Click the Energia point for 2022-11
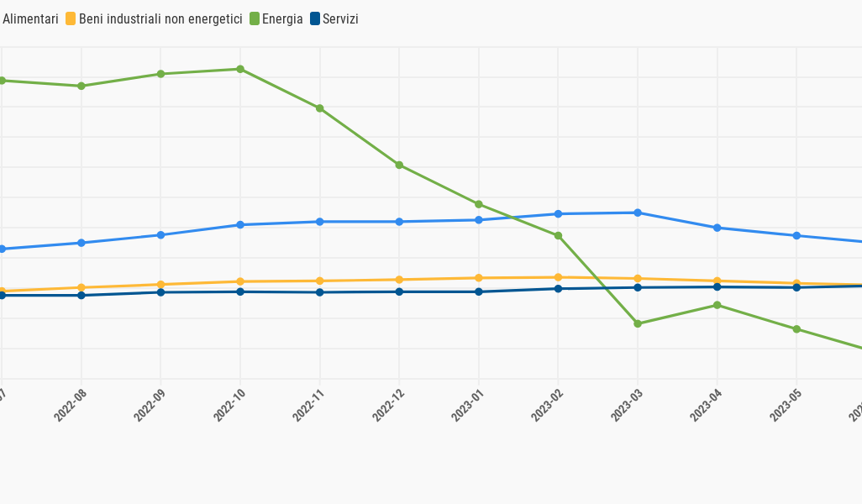This screenshot has width=862, height=504. click(320, 108)
